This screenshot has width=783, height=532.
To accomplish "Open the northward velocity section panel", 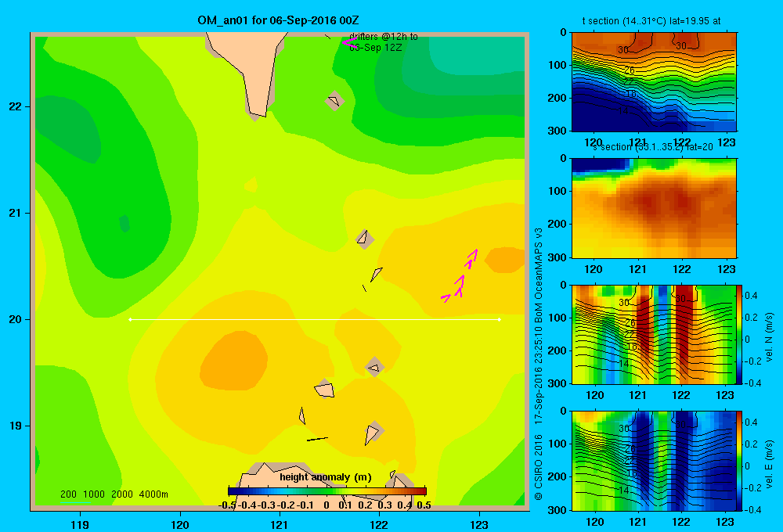I will (x=653, y=334).
